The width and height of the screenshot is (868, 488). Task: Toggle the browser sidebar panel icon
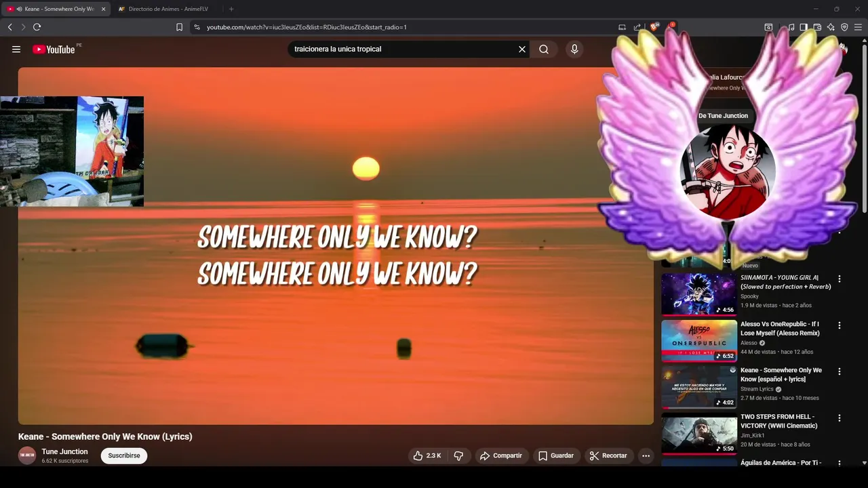[804, 27]
